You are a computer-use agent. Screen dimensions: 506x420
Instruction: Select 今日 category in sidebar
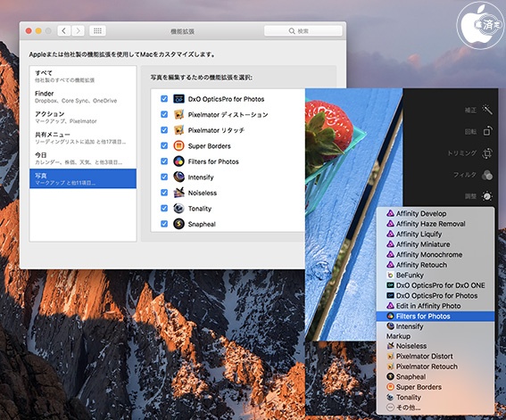[x=83, y=158]
